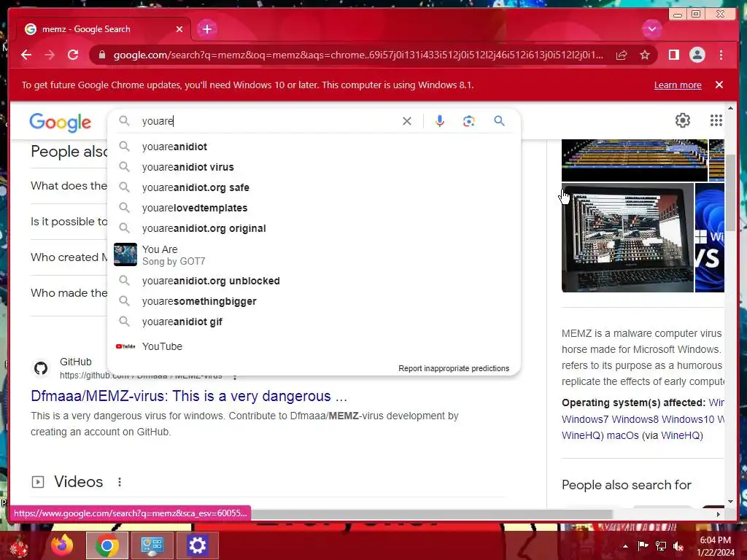Expand the Is it possible to... question
Image resolution: width=747 pixels, height=560 pixels.
[69, 222]
